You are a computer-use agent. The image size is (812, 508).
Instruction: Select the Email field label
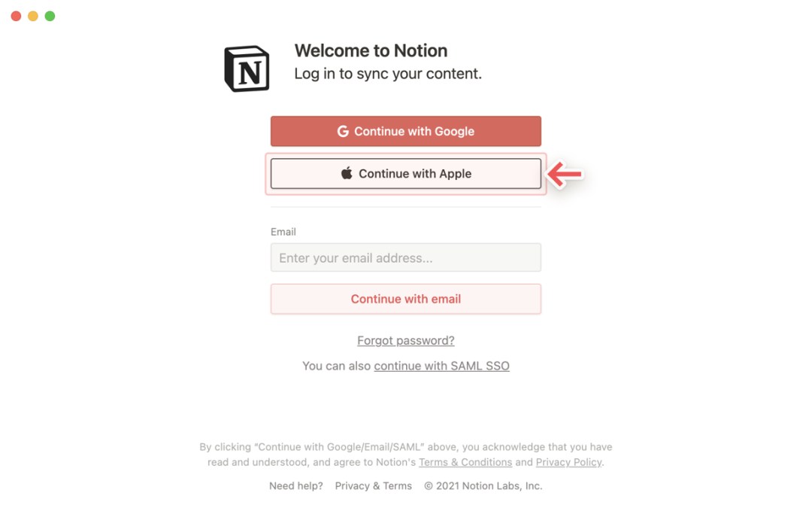(x=283, y=232)
